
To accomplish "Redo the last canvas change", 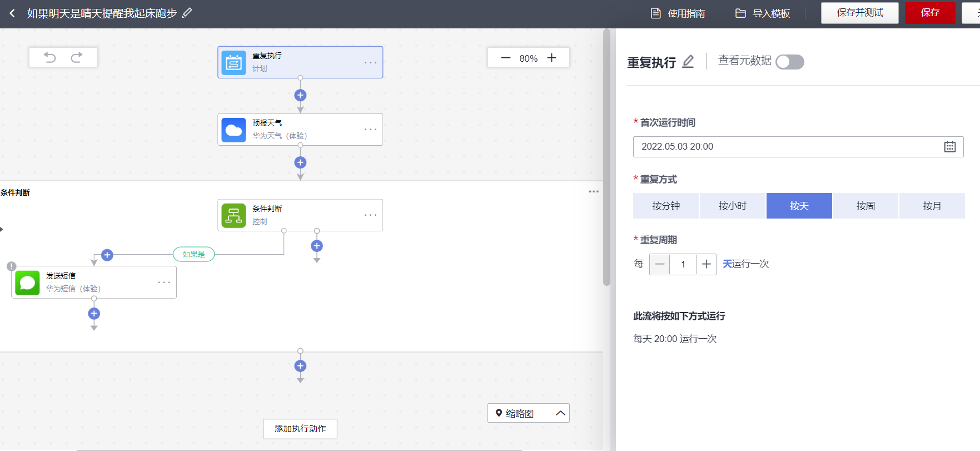I will click(x=77, y=57).
